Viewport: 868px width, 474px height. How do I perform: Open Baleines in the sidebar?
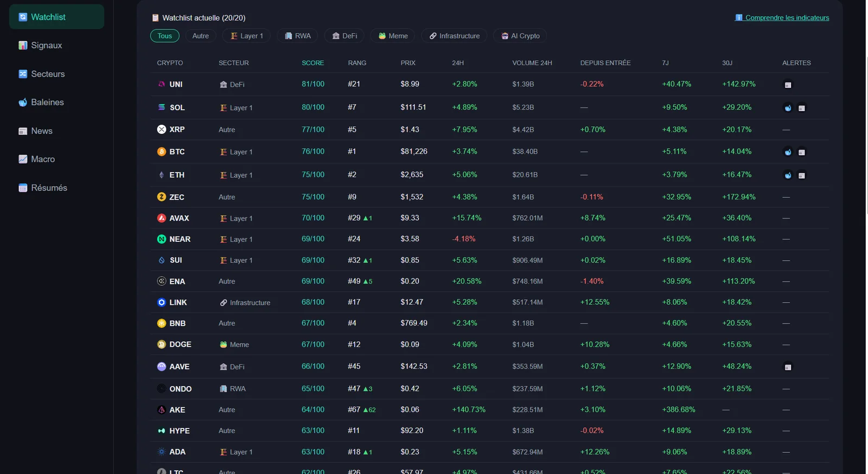[x=56, y=103]
